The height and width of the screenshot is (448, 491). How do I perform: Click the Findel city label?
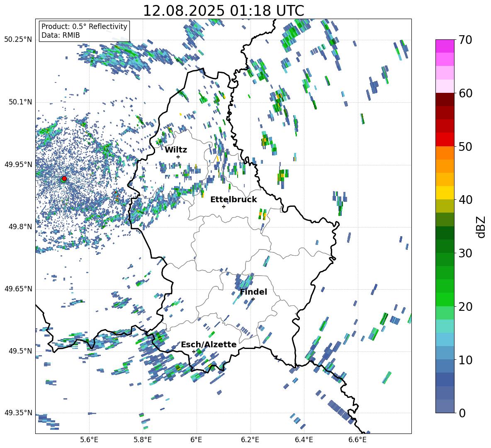(253, 292)
